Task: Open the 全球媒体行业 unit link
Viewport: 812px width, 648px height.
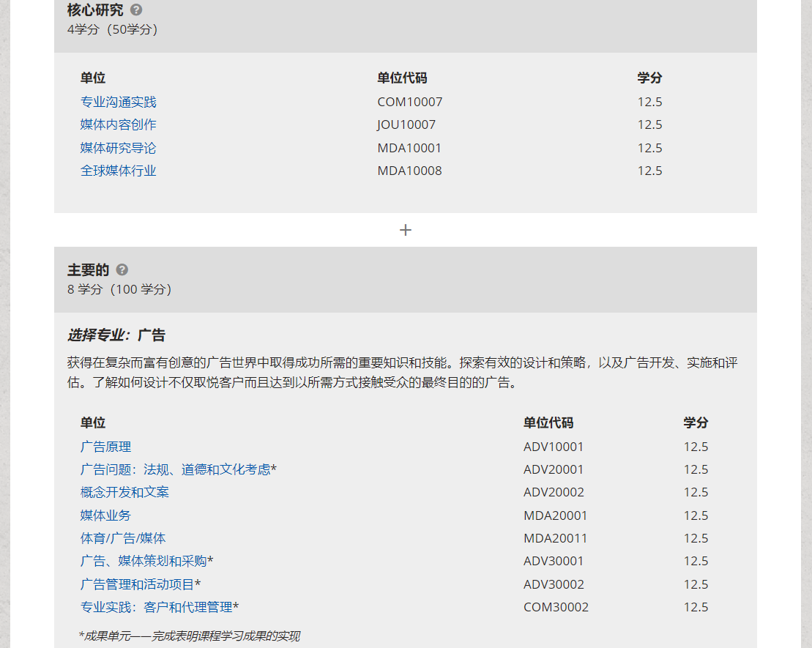Action: [x=118, y=171]
